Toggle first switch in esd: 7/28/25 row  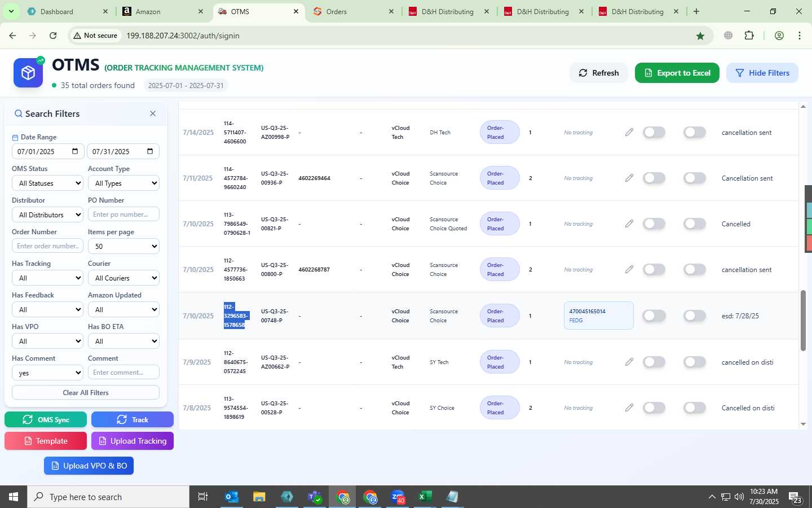pyautogui.click(x=654, y=316)
